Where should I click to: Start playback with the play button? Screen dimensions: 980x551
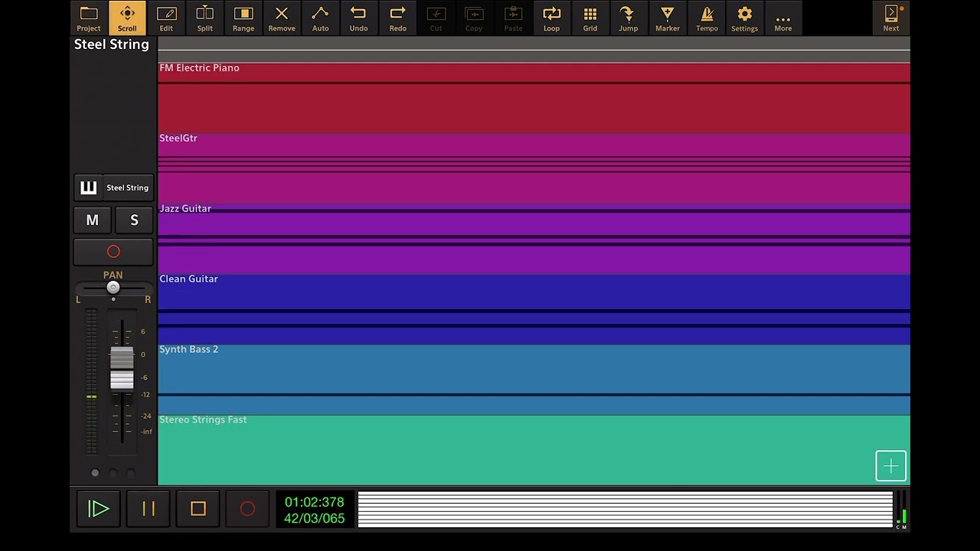(x=99, y=509)
